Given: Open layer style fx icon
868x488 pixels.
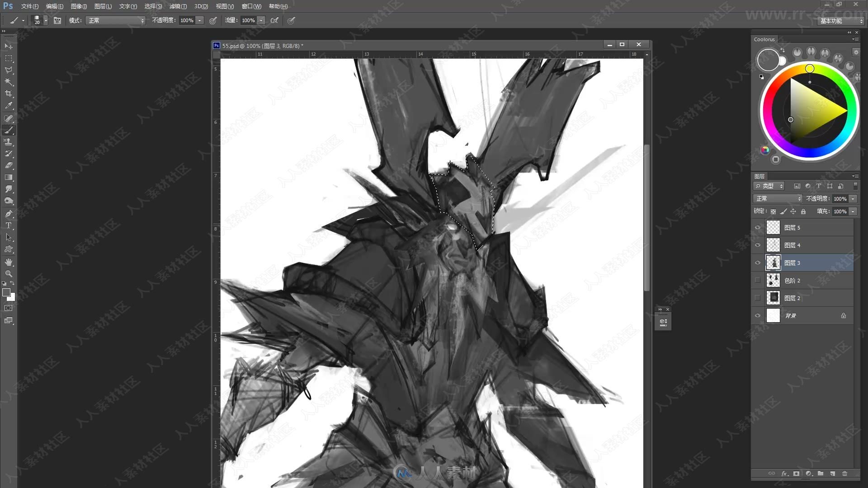Looking at the screenshot, I should (784, 474).
